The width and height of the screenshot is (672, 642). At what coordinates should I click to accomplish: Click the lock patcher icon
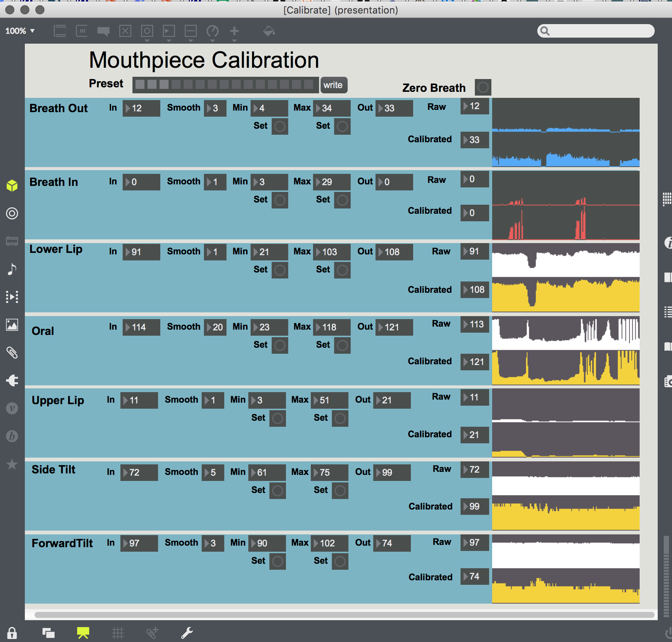pos(12,633)
